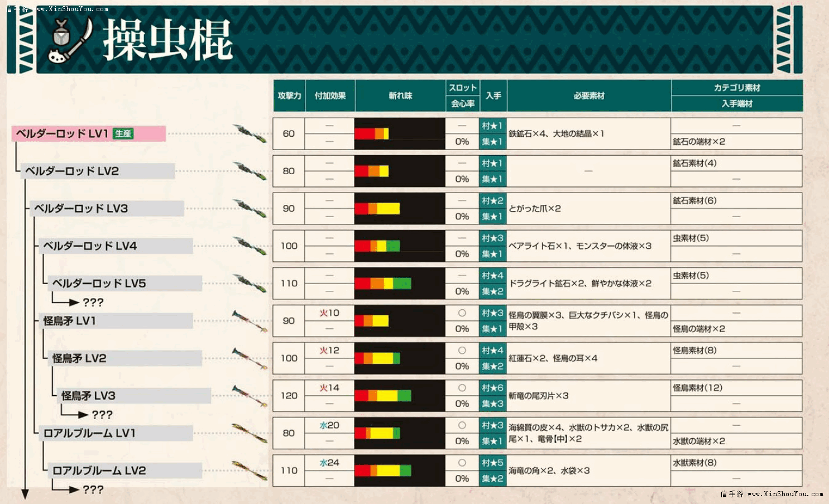Click the とがった爪×2 materials cell
The width and height of the screenshot is (829, 504).
588,209
